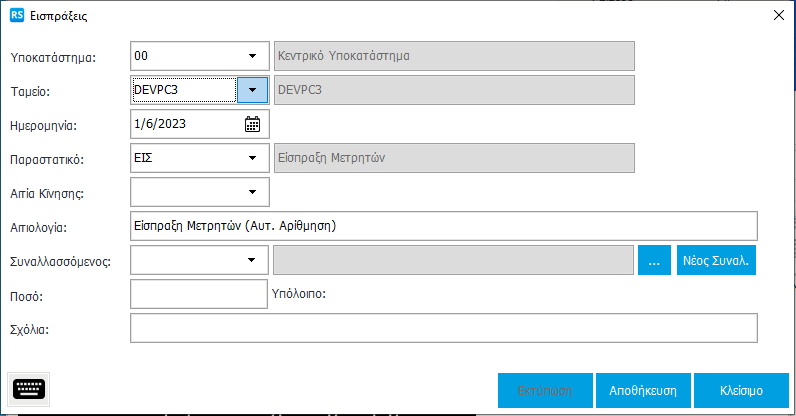Viewport: 796px width, 416px height.
Task: Expand the Παραστατικό dropdown list
Action: 252,158
